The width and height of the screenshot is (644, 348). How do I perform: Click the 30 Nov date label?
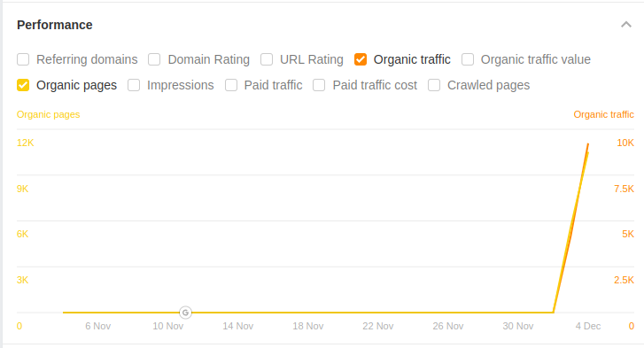click(518, 326)
